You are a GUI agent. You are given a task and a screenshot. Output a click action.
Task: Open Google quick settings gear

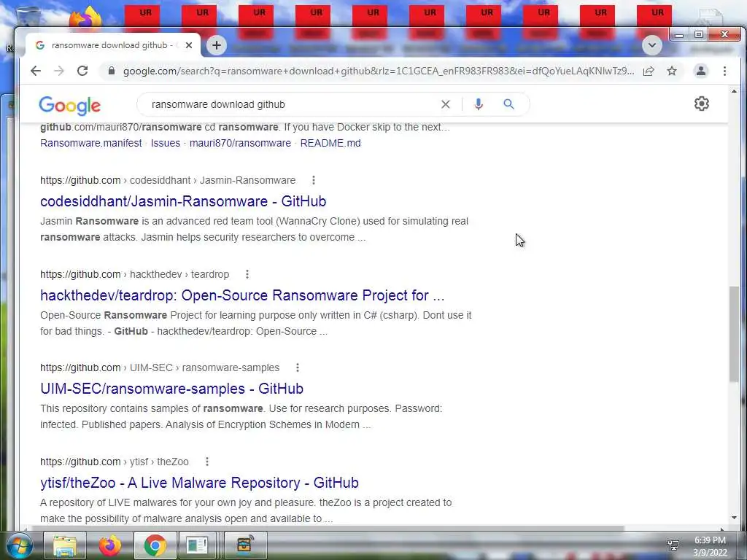(x=701, y=104)
